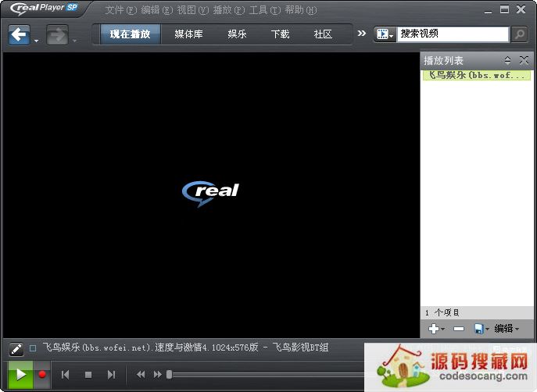Click the 1 个项目 status text
The height and width of the screenshot is (392, 537).
point(442,312)
